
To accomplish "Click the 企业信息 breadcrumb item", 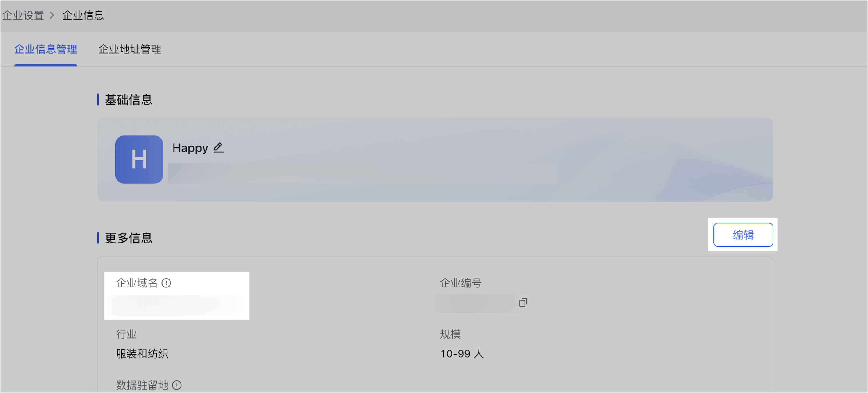I will click(x=83, y=15).
